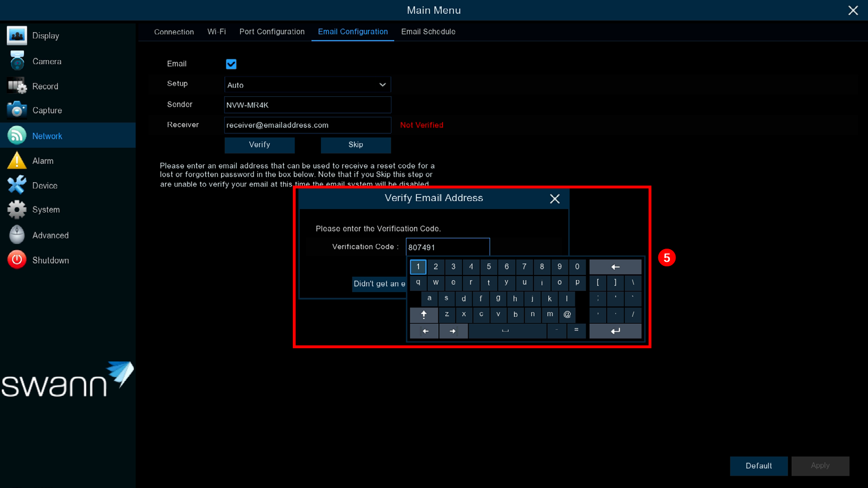The width and height of the screenshot is (868, 488).
Task: Open the Capture camera icon
Action: point(17,110)
